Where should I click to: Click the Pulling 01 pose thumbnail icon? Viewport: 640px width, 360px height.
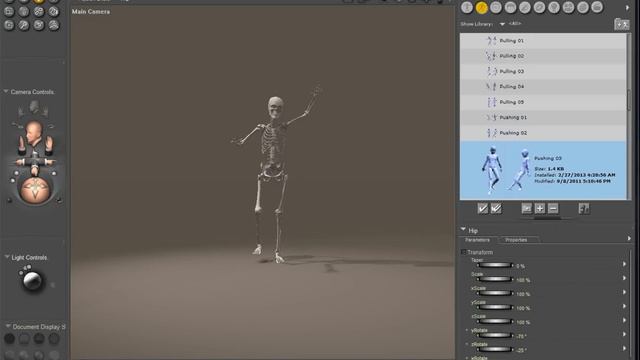[x=491, y=40]
